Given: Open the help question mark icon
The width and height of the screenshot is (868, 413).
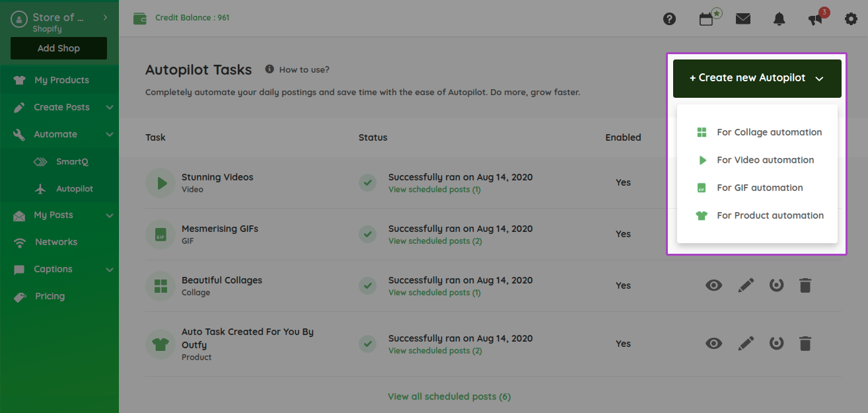Looking at the screenshot, I should coord(670,19).
